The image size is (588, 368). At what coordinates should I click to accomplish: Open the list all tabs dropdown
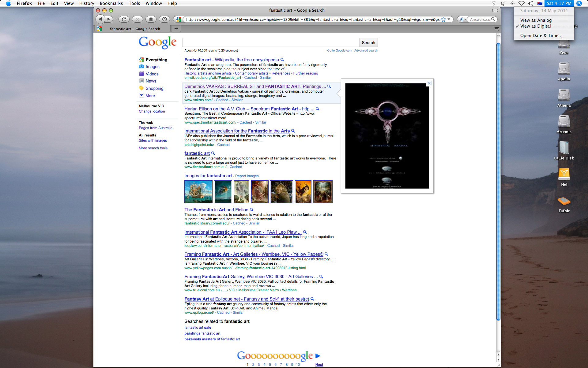pos(497,29)
